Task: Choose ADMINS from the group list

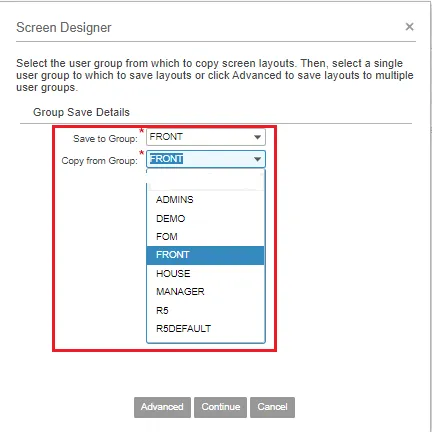Action: 205,200
